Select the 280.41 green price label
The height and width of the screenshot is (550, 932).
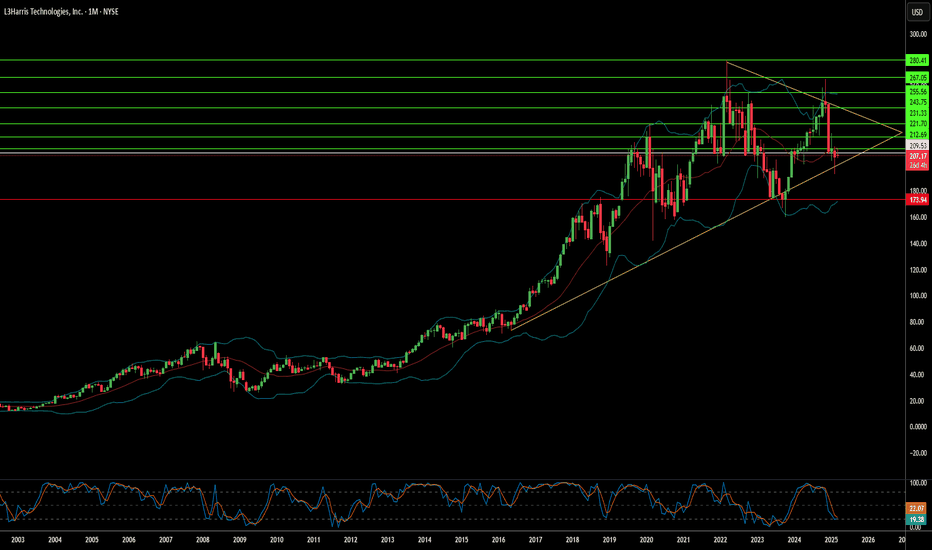point(917,61)
